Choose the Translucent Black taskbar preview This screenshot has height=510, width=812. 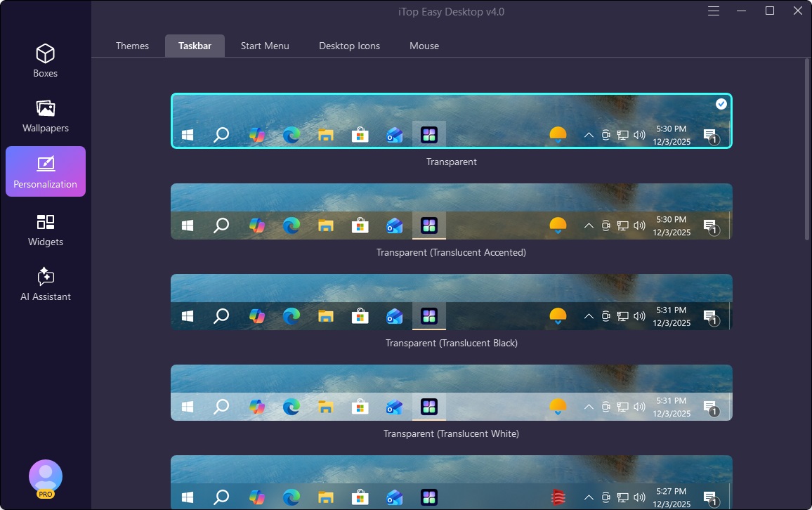(452, 301)
